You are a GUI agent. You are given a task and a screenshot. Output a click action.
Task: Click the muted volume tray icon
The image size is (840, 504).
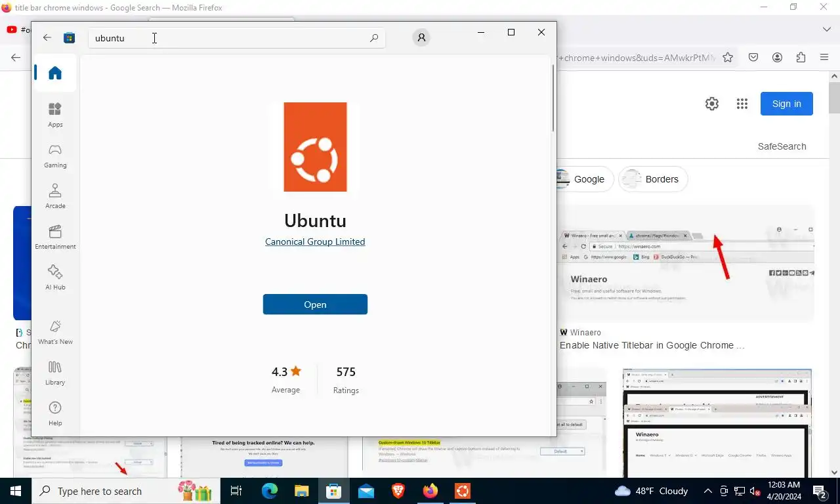pos(755,491)
